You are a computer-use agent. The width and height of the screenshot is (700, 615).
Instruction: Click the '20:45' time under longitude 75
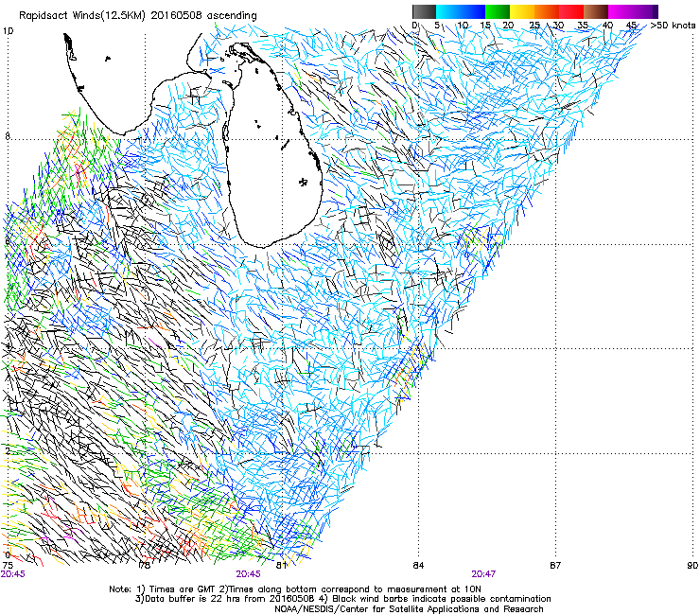click(x=13, y=574)
